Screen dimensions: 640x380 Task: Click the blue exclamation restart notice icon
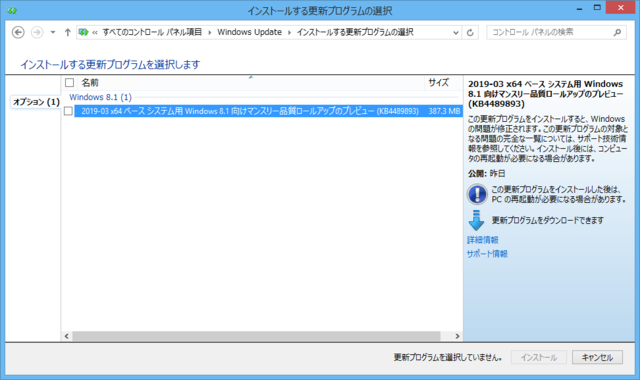click(477, 194)
